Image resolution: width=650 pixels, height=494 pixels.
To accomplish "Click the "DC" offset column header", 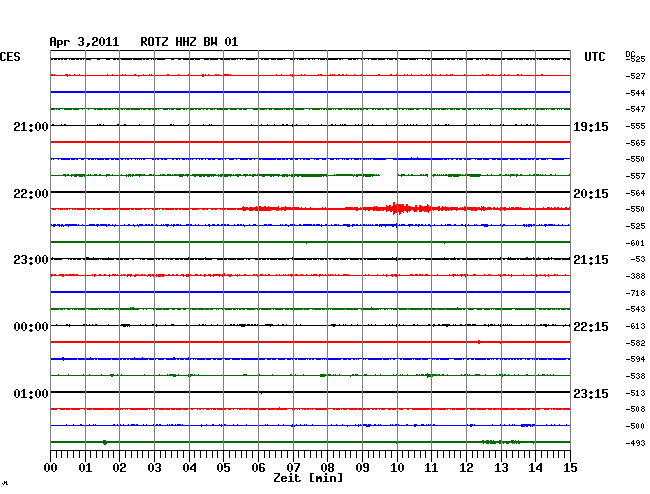I will (x=630, y=54).
